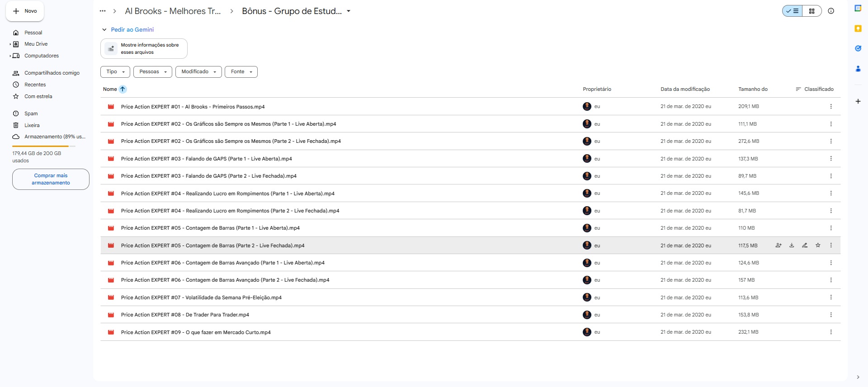Star the highlighted #05 Parte 2 file

818,245
